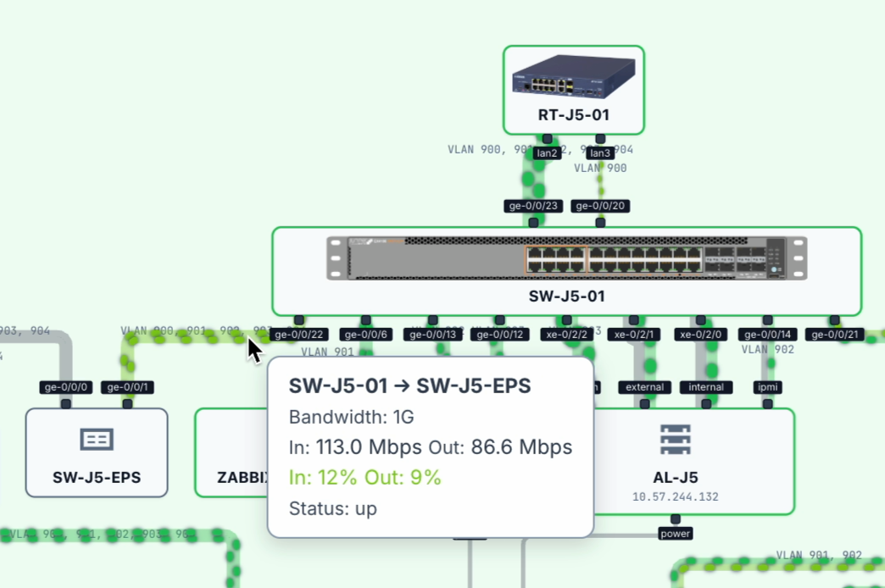Click the ge-0/0/0 port on SW-J5-EPS
Image resolution: width=885 pixels, height=588 pixels.
click(66, 387)
